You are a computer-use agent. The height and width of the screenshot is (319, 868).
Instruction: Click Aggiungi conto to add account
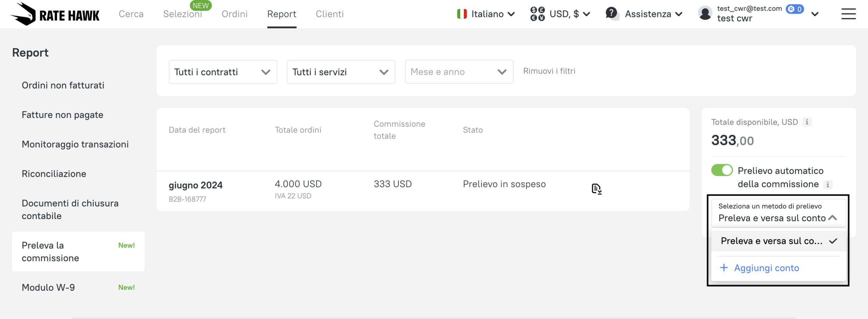[766, 268]
